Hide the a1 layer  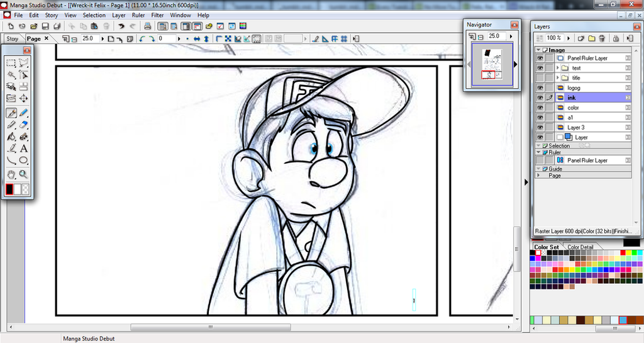540,118
